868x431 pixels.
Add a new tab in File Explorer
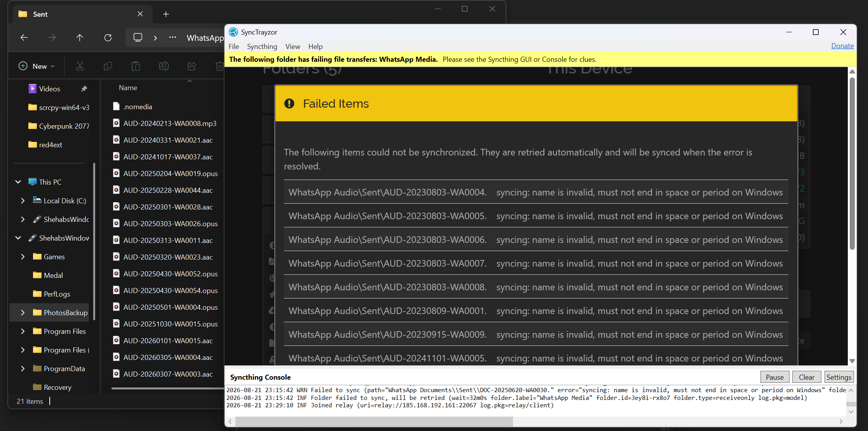(x=166, y=14)
